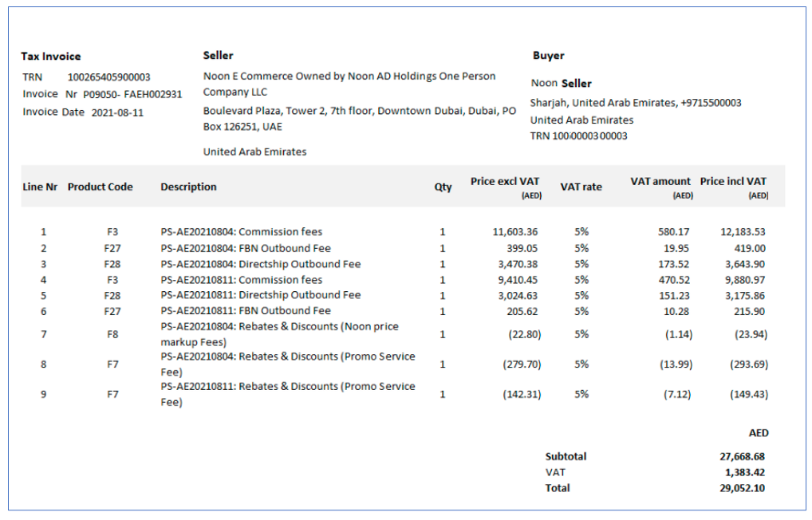
Task: Click the price incl VAT value (149.43)
Action: point(748,395)
